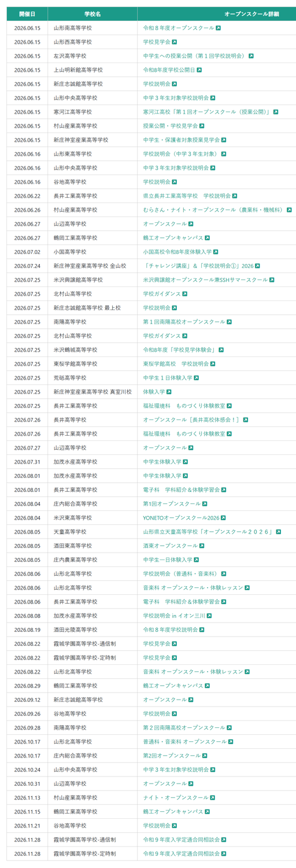Select date cell 2026.08.19
Screen dimensions: 296x868
(x=27, y=630)
